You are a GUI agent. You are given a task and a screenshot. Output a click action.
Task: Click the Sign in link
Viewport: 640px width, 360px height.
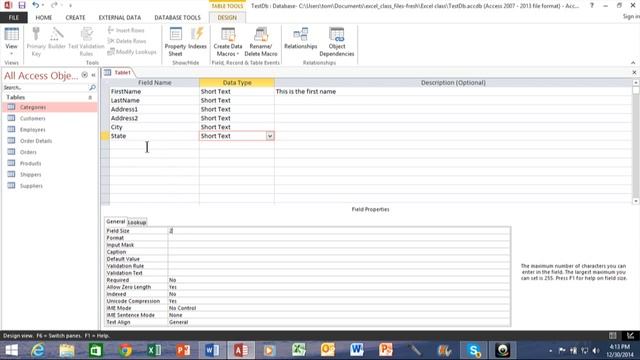tap(631, 17)
